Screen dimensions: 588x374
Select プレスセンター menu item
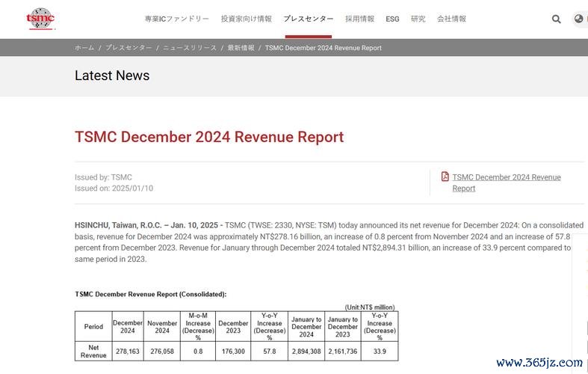[x=309, y=19]
